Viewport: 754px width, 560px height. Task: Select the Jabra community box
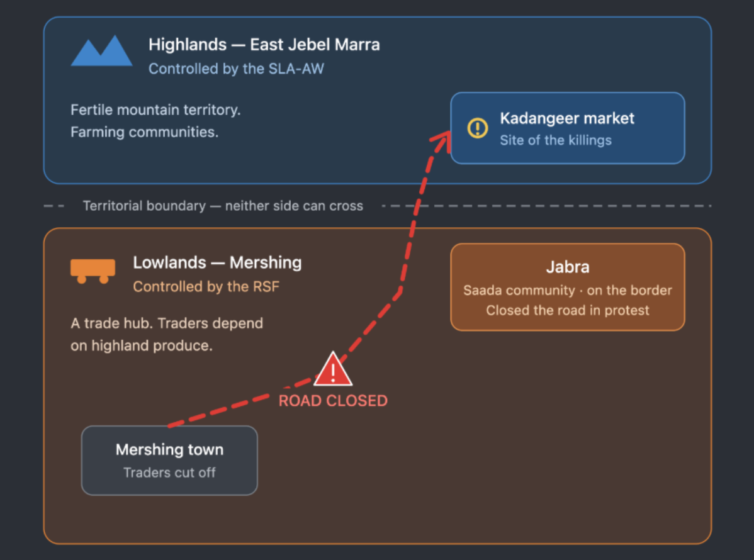point(568,287)
